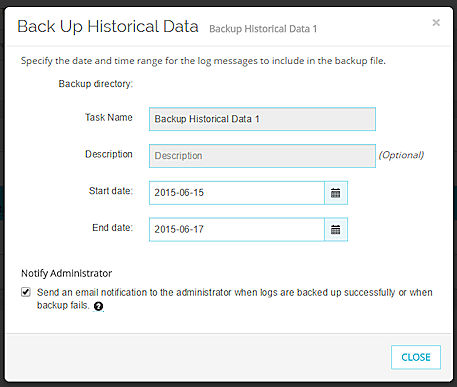
Task: Click the 'Notify Administrator' heading text
Action: pos(67,273)
